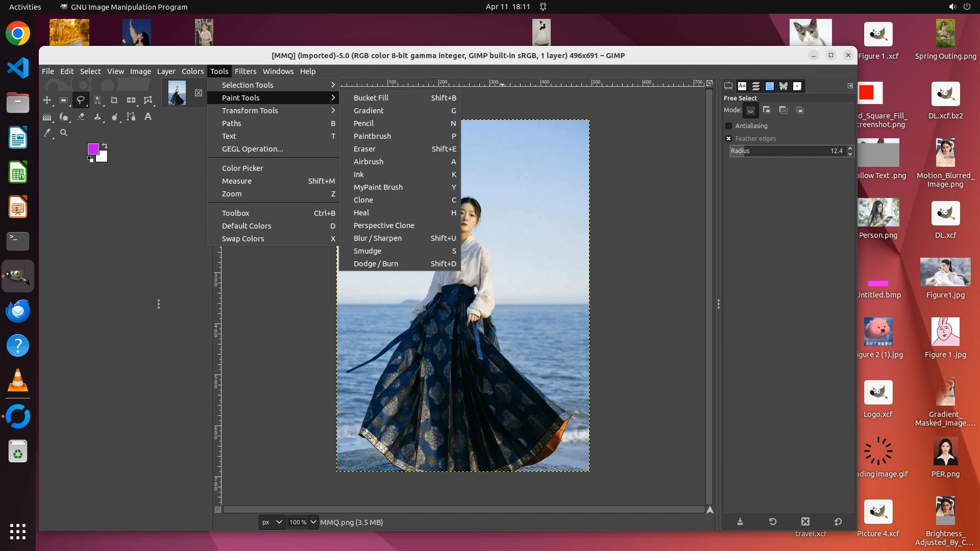Click swap foreground/background colors arrow

(x=105, y=146)
